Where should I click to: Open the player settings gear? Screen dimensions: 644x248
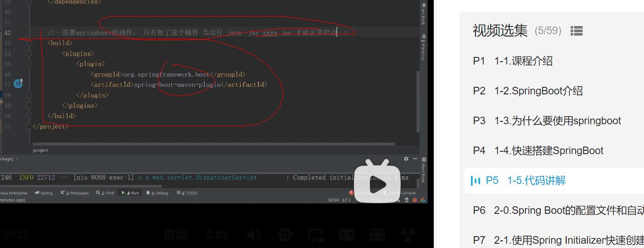(285, 234)
